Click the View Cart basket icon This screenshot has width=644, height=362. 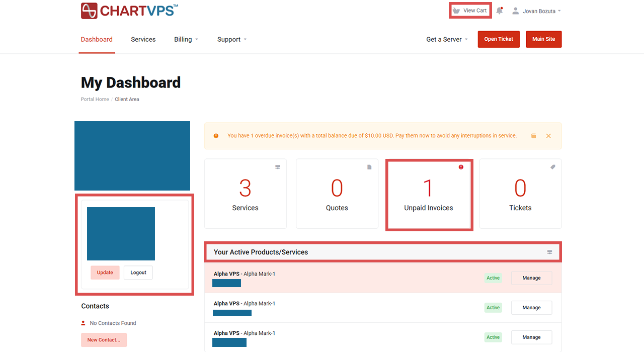[x=456, y=11]
